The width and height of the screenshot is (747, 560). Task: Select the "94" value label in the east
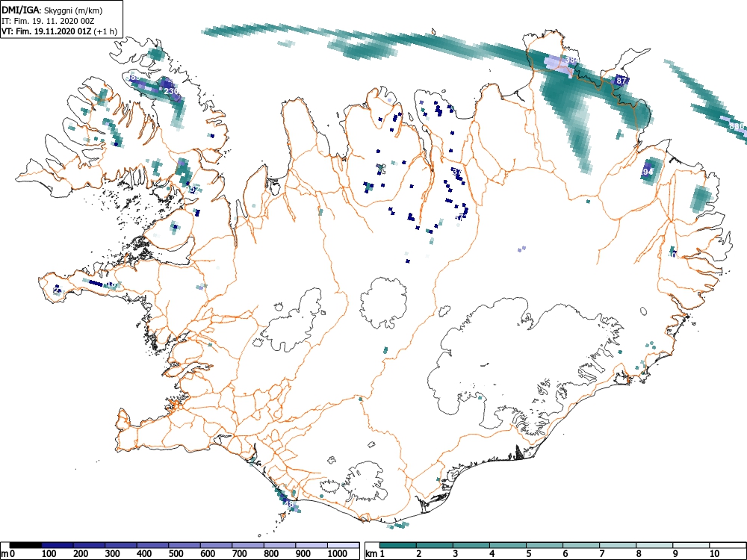(x=647, y=172)
